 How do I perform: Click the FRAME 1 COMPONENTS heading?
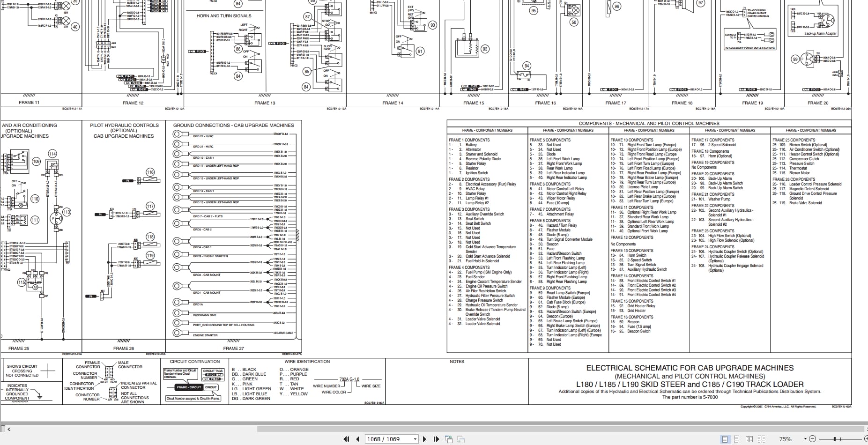coord(469,140)
